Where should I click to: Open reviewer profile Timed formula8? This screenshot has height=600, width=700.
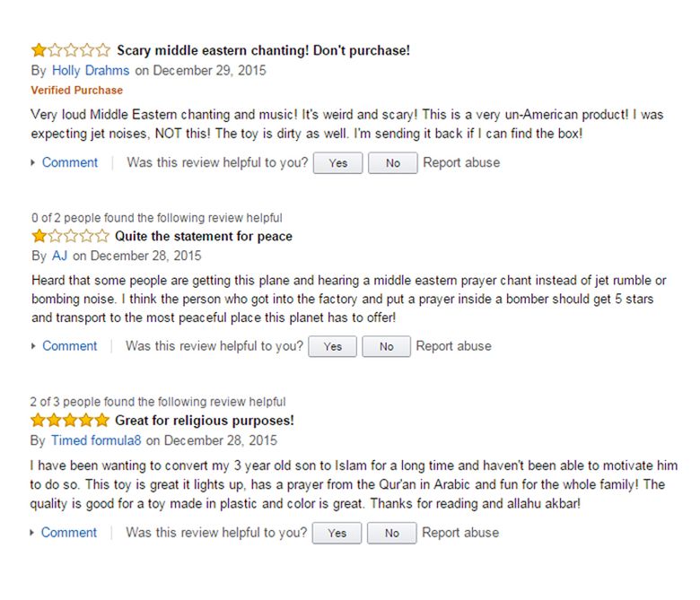(96, 440)
